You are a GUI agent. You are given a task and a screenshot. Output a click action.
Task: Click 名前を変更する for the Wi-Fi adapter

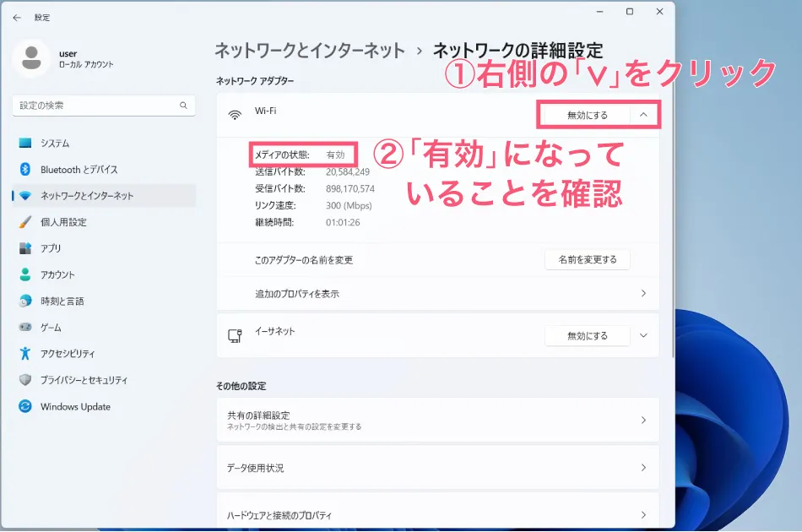(x=587, y=259)
